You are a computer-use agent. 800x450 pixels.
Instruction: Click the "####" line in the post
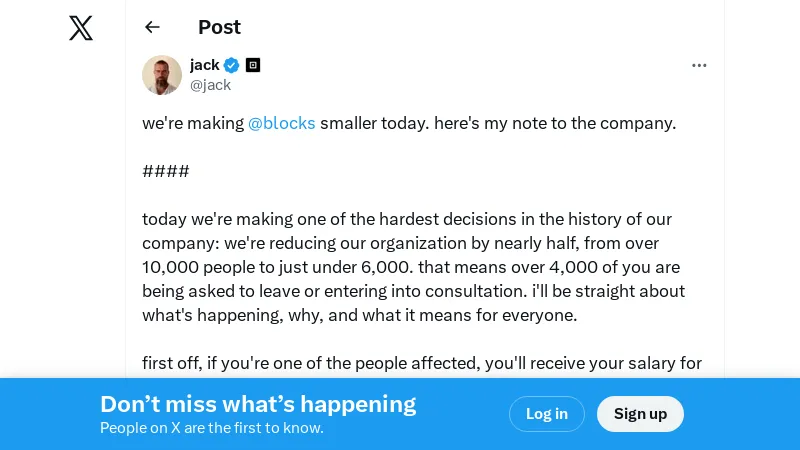coord(166,171)
